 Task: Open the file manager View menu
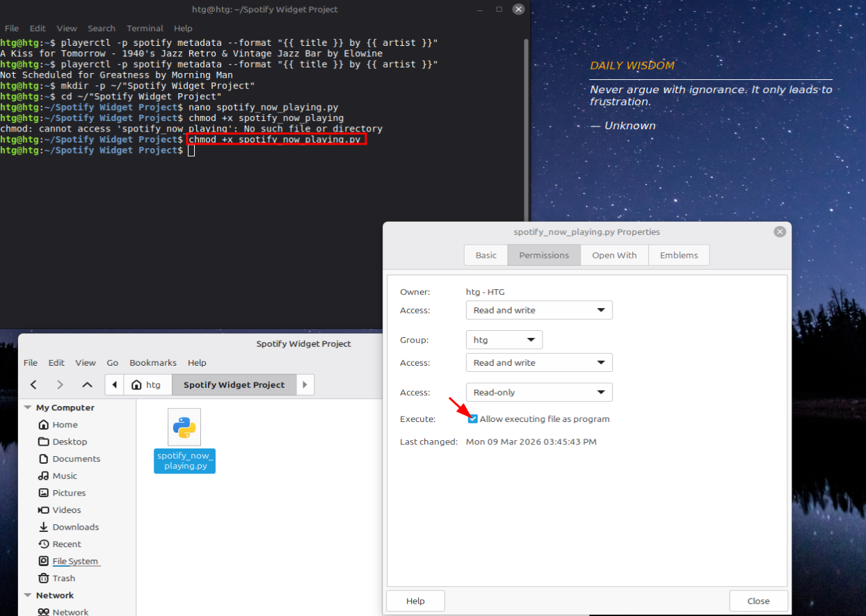click(x=86, y=363)
